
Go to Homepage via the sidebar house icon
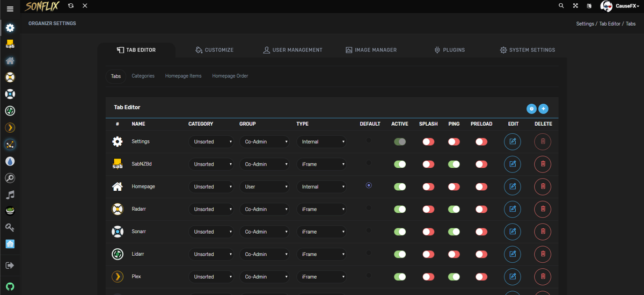point(10,61)
